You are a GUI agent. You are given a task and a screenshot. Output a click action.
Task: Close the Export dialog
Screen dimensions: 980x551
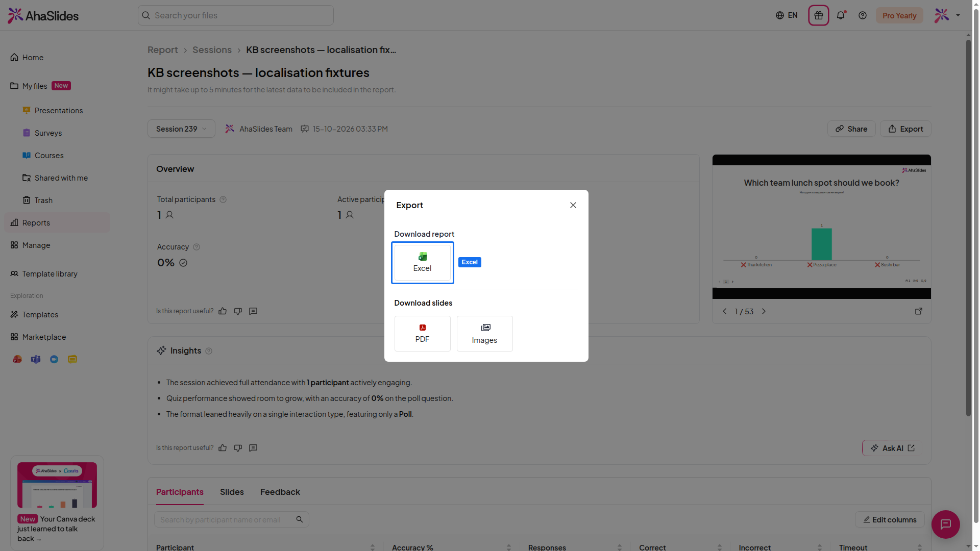pos(573,205)
